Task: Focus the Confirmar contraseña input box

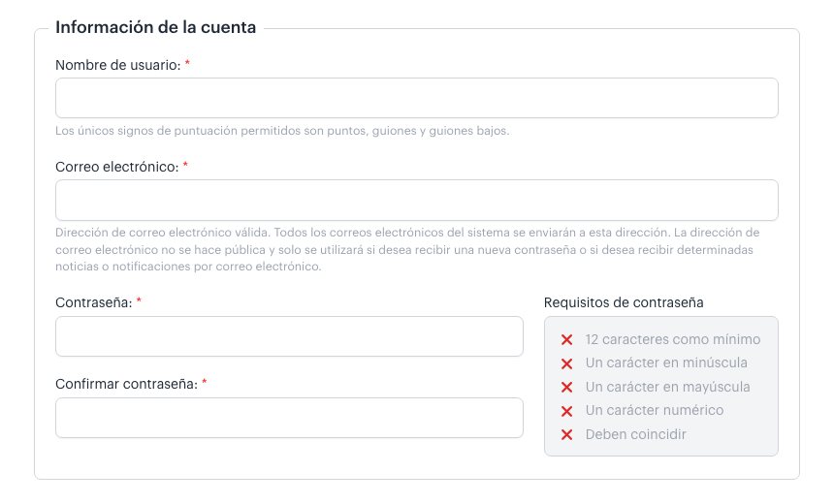Action: [289, 418]
